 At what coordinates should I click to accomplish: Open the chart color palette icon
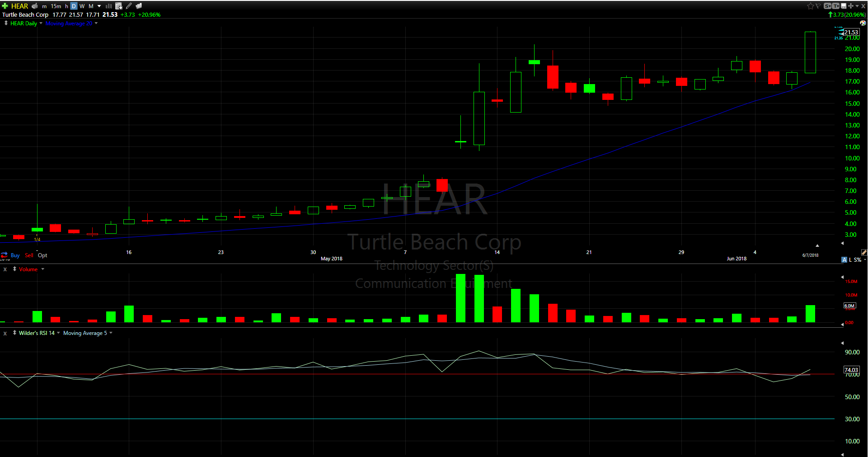pos(863,23)
